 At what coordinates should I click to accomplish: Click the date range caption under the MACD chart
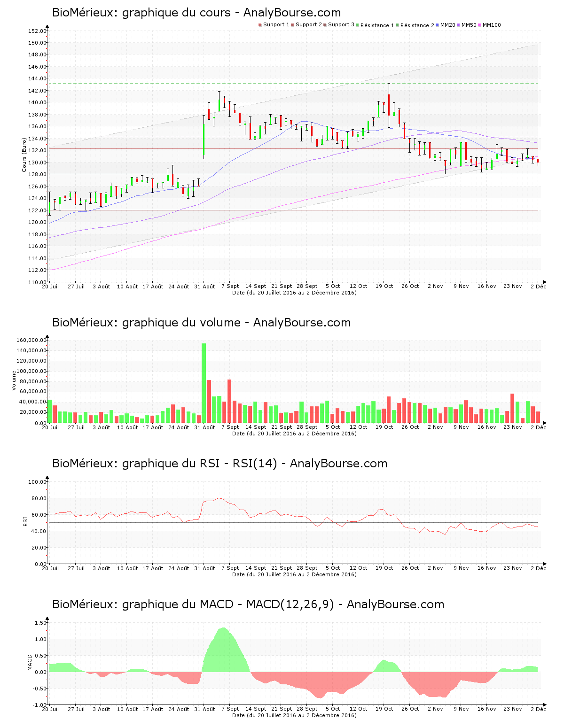click(x=294, y=715)
